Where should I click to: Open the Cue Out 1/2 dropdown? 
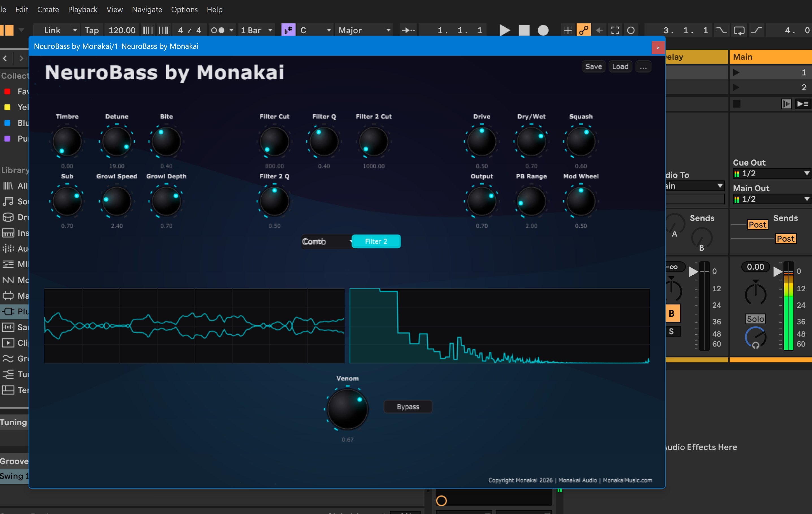click(x=772, y=173)
